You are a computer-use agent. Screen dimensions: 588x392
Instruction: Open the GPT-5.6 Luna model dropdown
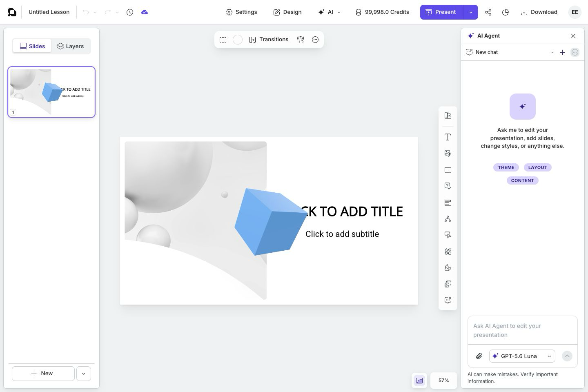[522, 356]
